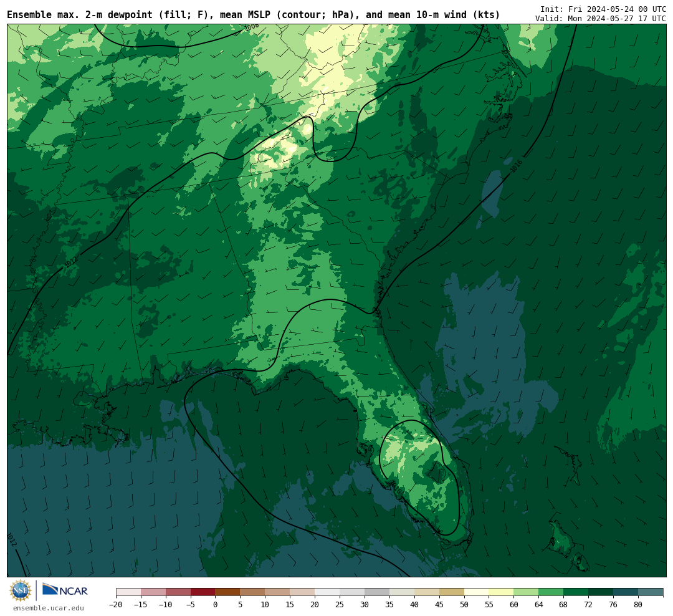This screenshot has height=616, width=673.
Task: Pick the -20 to -15 colorbar swatch
Action: pos(128,592)
